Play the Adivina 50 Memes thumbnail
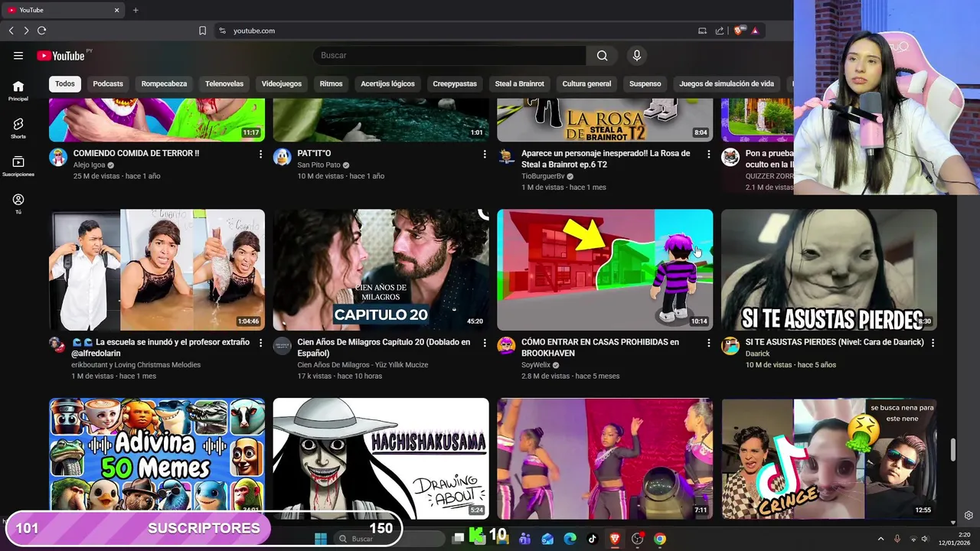This screenshot has height=551, width=980. pyautogui.click(x=157, y=458)
